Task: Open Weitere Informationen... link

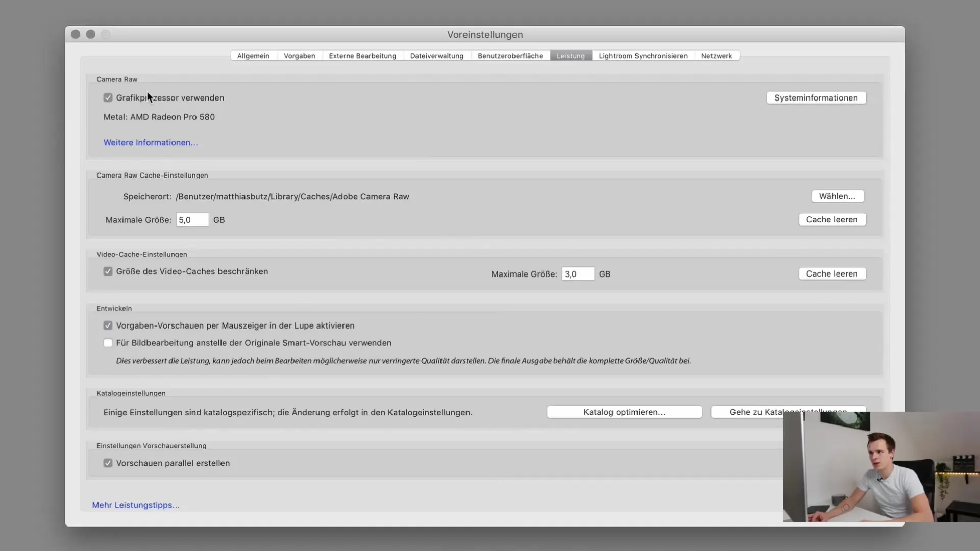Action: click(151, 143)
